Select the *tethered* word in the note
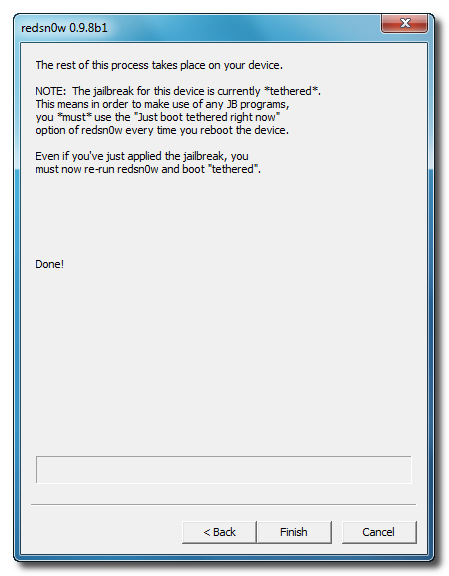The height and width of the screenshot is (576, 449). [x=292, y=91]
